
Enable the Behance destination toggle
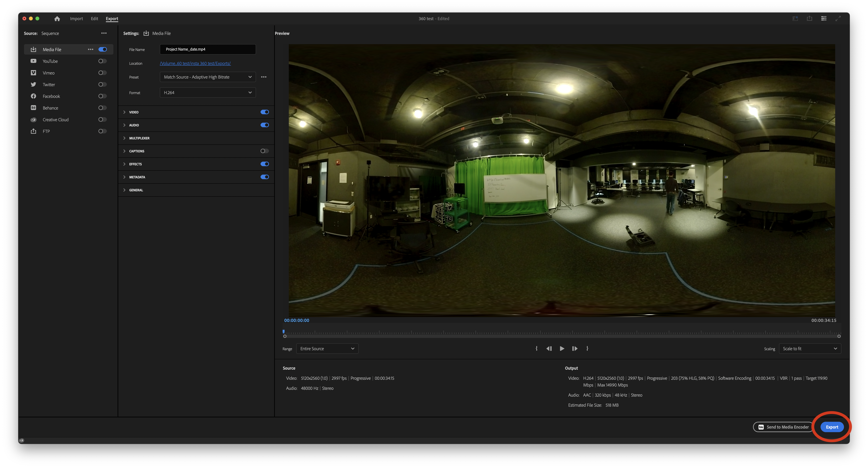click(x=102, y=108)
